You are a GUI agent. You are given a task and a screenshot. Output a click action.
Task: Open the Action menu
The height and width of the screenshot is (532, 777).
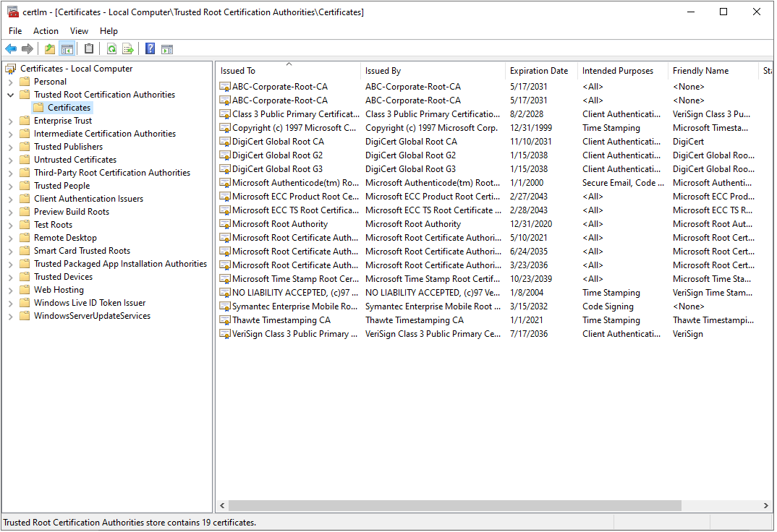tap(46, 30)
